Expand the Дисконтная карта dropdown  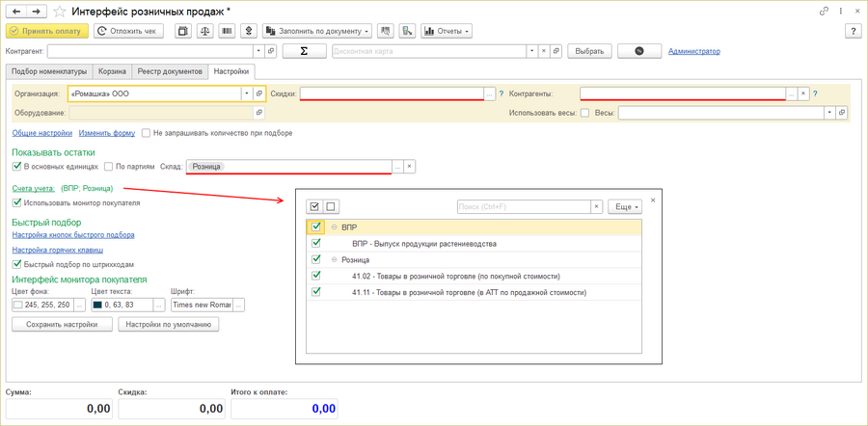point(531,51)
